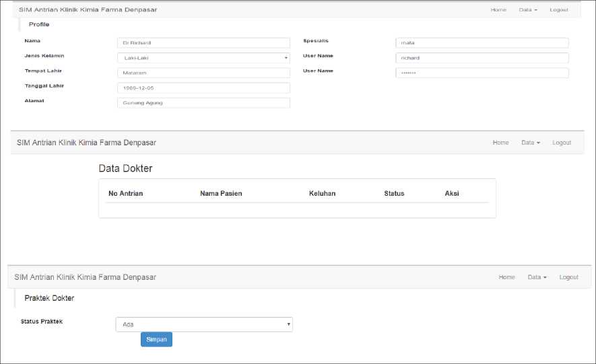Focus the User Name field containing richard
This screenshot has width=596, height=364.
pos(482,58)
